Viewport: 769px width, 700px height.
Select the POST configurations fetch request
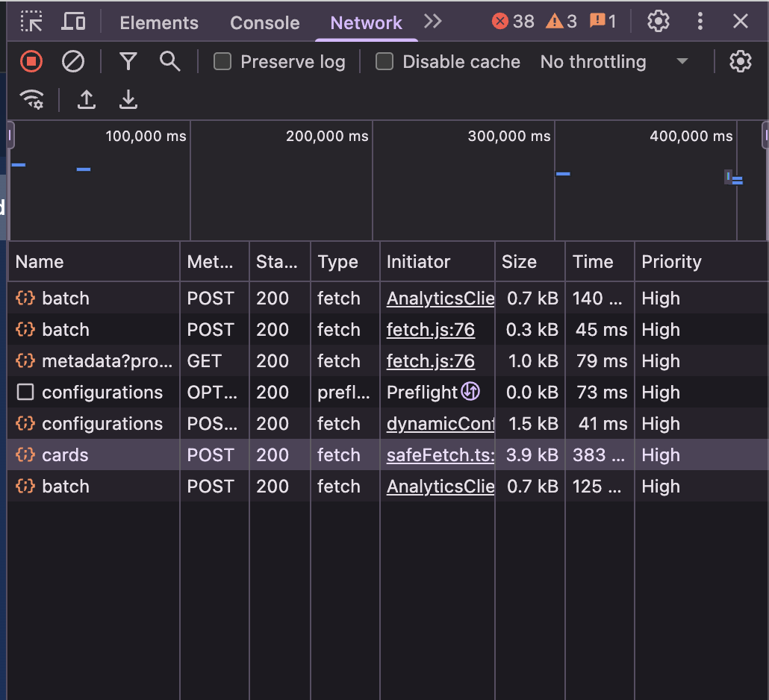(x=388, y=424)
